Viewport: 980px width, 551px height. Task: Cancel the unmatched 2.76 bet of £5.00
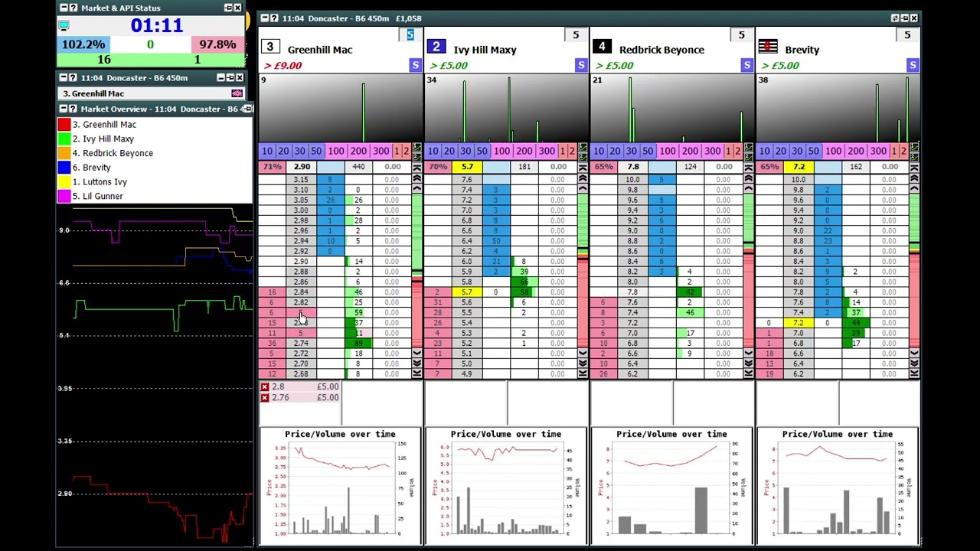pos(265,398)
